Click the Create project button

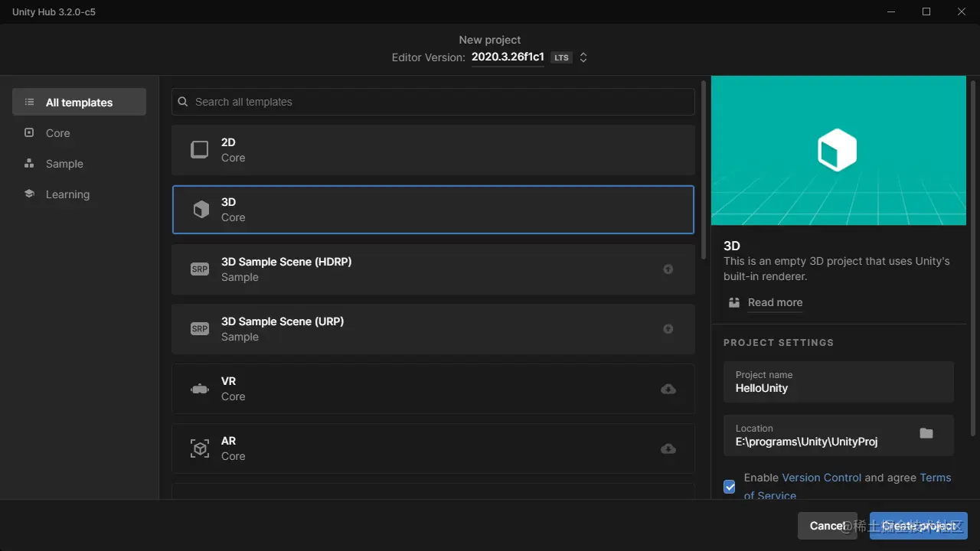tap(919, 526)
